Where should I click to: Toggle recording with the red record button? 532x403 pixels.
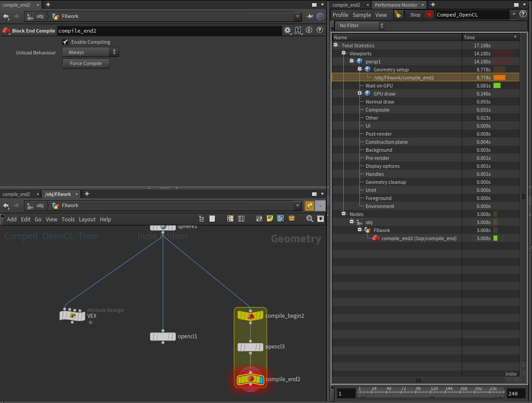click(x=428, y=15)
